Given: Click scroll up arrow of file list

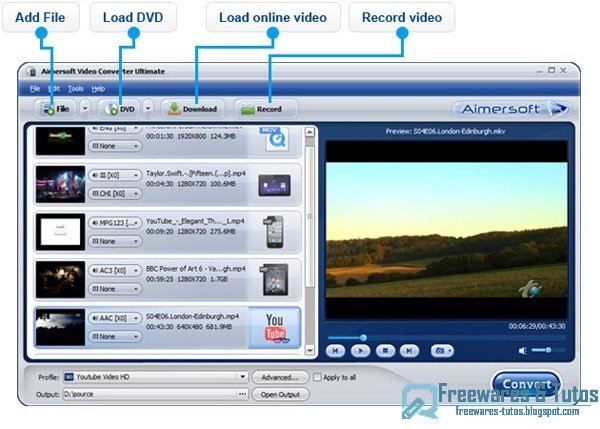Looking at the screenshot, I should tap(310, 132).
